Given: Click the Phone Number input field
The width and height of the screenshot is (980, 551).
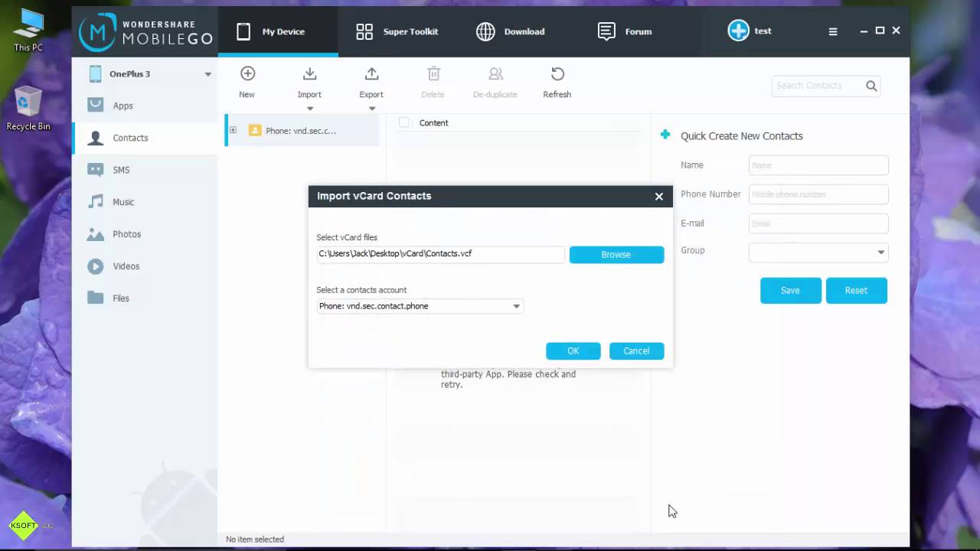Looking at the screenshot, I should point(818,194).
